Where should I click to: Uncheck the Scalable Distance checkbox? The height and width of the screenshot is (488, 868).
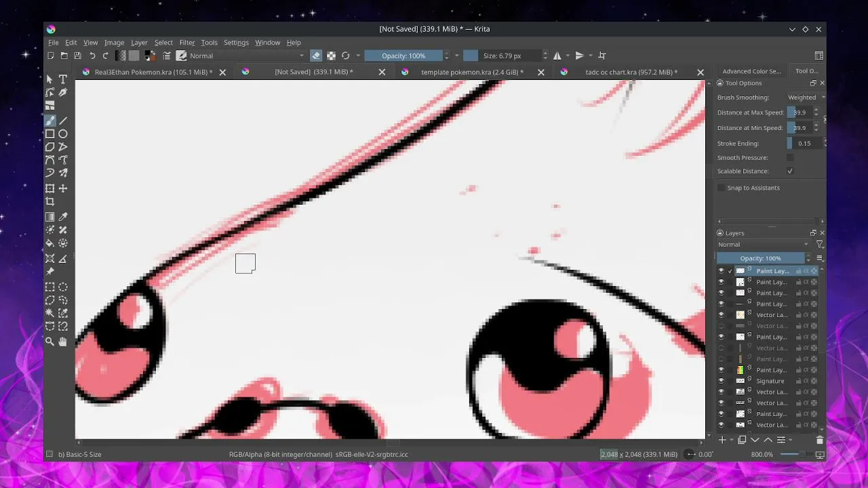click(x=790, y=171)
